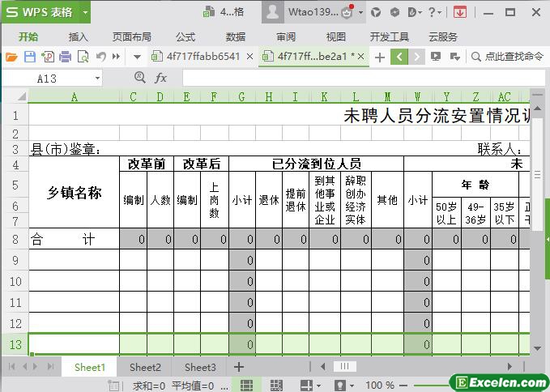
Task: Click the Print icon in quick toolbar
Action: 65,57
